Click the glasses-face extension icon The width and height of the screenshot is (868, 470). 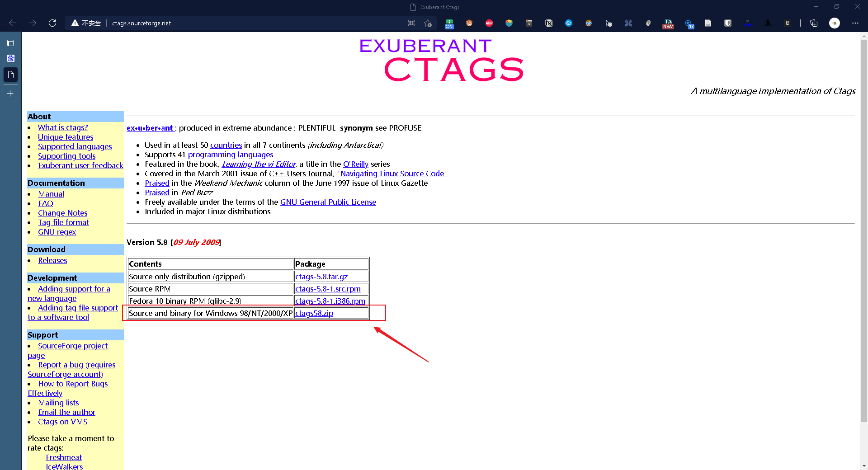(589, 23)
